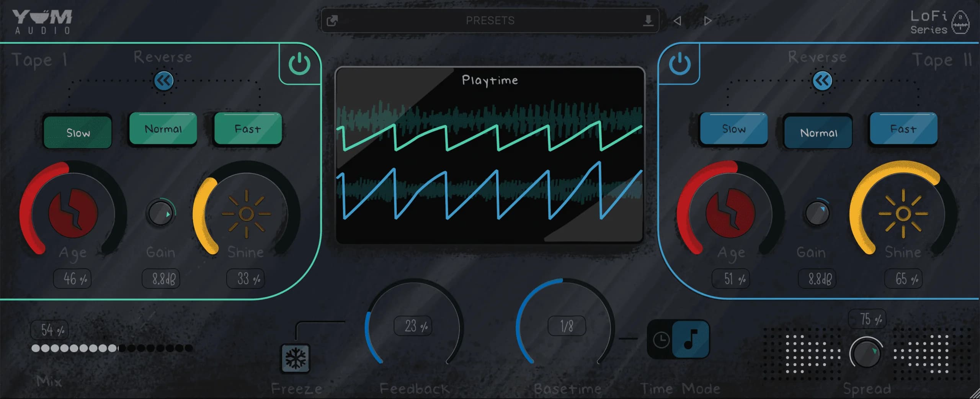This screenshot has width=980, height=399.
Task: Go to the previous preset
Action: [678, 21]
